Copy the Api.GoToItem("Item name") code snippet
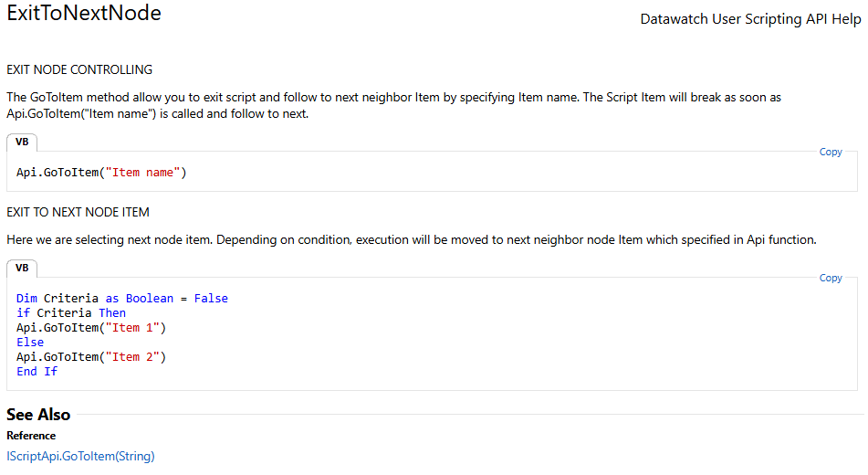 [x=831, y=152]
